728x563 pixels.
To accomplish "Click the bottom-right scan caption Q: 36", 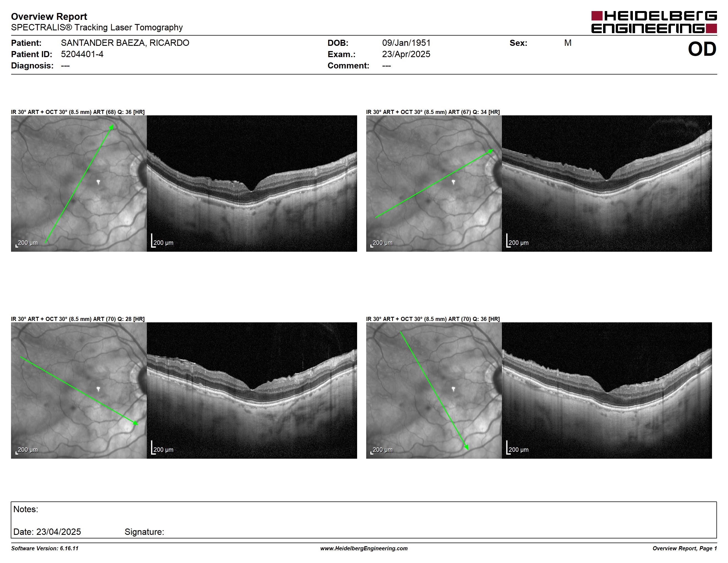I will pos(433,319).
